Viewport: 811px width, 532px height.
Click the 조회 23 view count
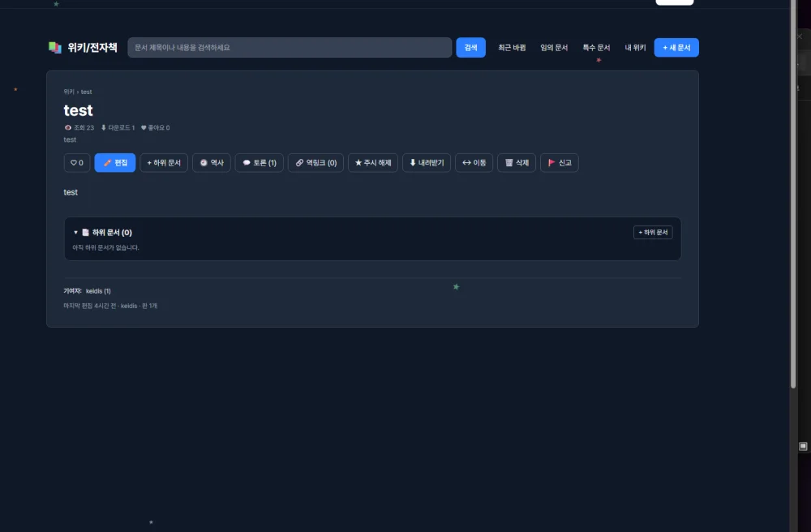tap(79, 127)
